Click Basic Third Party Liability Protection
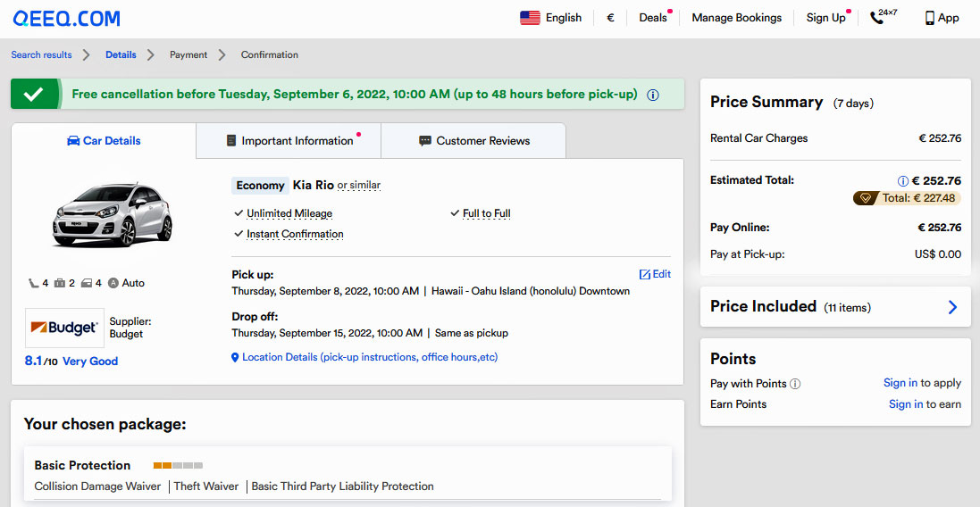The width and height of the screenshot is (980, 507). tap(342, 486)
